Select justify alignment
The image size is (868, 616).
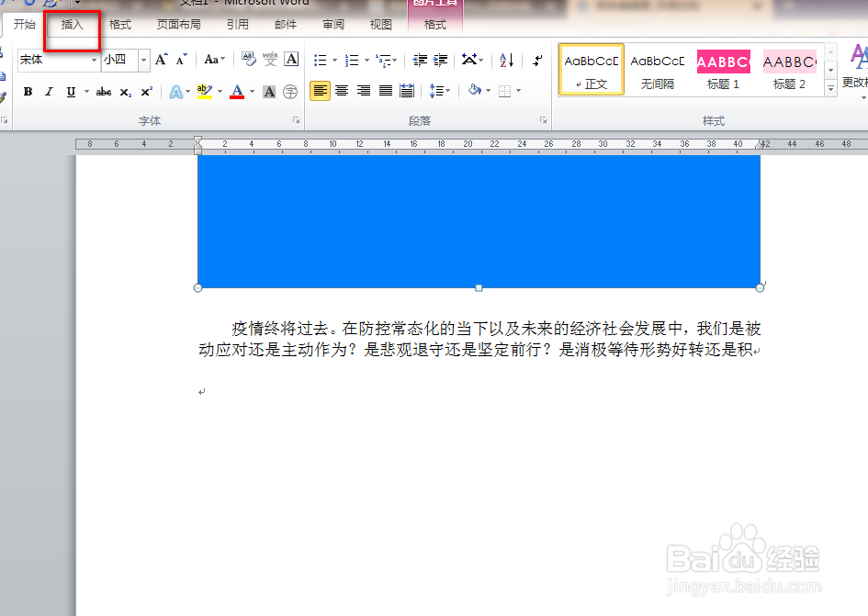385,91
